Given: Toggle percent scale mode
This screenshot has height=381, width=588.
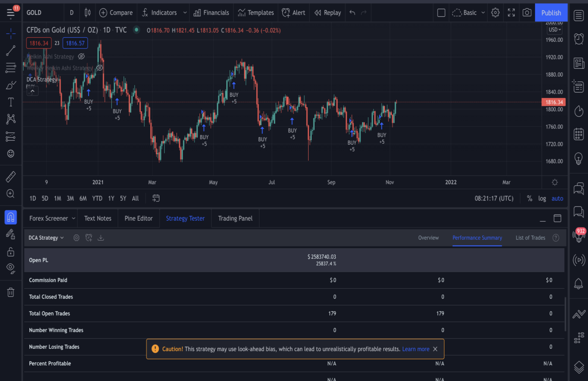Looking at the screenshot, I should pyautogui.click(x=530, y=199).
